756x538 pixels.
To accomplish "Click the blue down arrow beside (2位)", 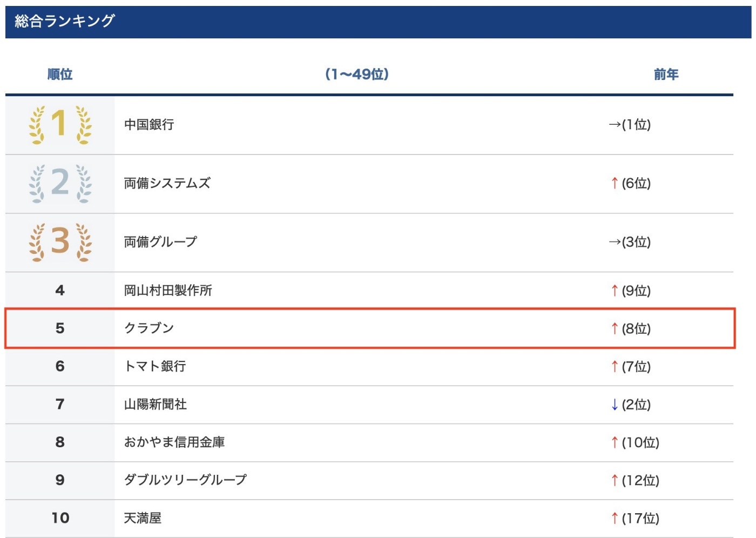I will click(x=615, y=404).
